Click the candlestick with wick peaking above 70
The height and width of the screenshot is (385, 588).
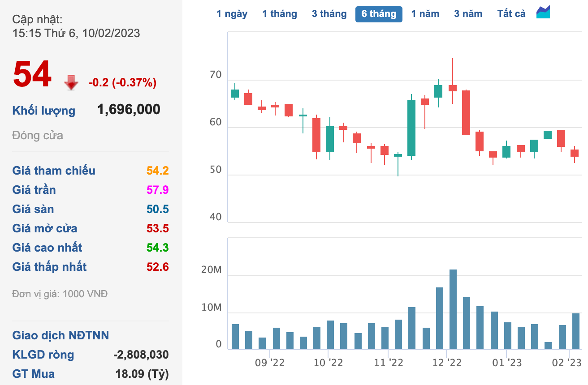pos(453,88)
